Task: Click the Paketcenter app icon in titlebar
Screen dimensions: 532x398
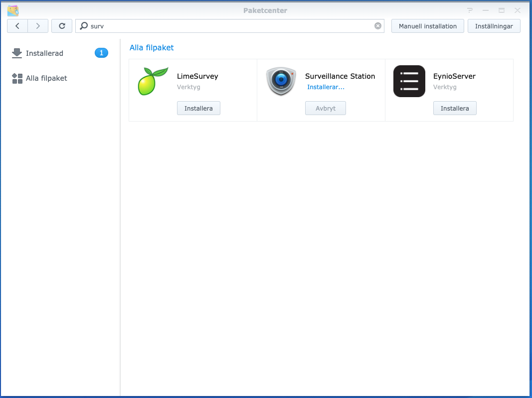Action: tap(13, 10)
